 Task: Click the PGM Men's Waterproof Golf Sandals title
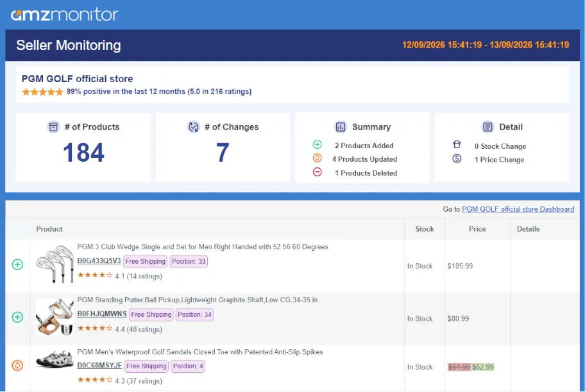pyautogui.click(x=200, y=352)
